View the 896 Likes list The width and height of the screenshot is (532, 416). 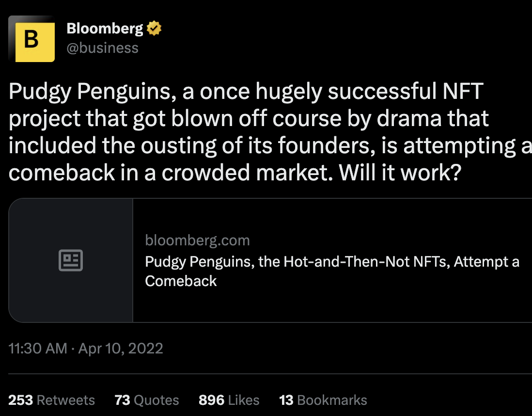229,400
